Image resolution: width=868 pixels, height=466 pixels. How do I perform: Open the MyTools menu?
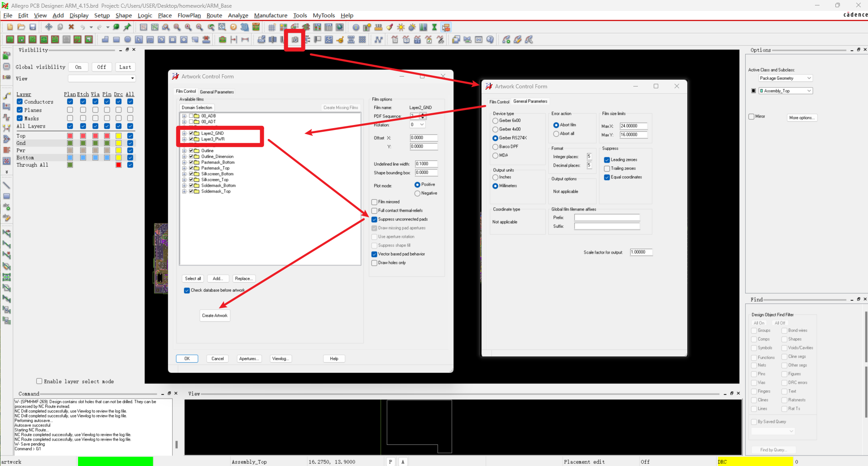324,15
